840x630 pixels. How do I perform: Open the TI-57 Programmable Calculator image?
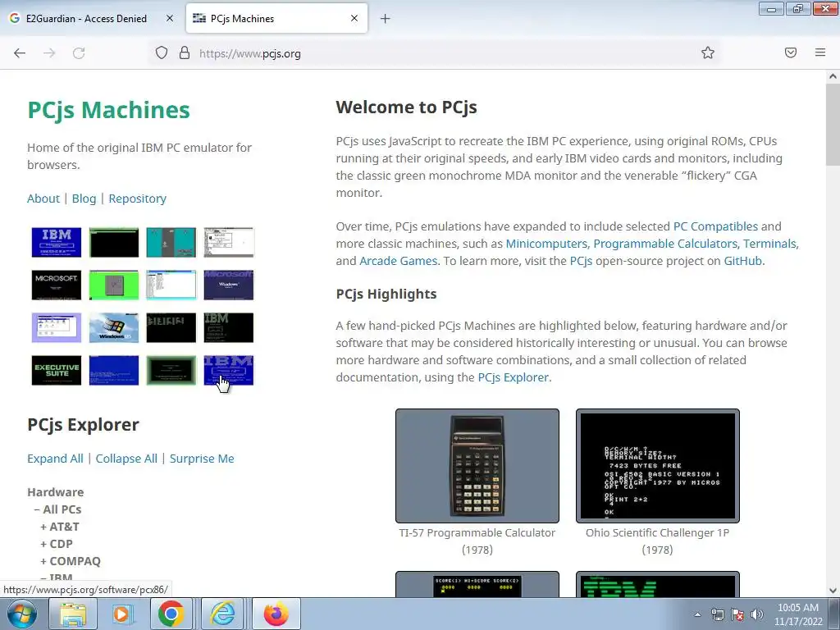tap(477, 466)
